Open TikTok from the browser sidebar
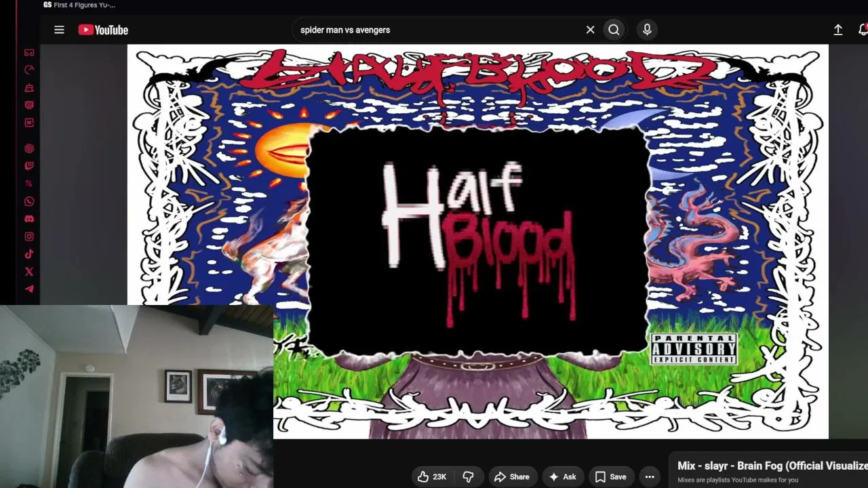 point(29,254)
